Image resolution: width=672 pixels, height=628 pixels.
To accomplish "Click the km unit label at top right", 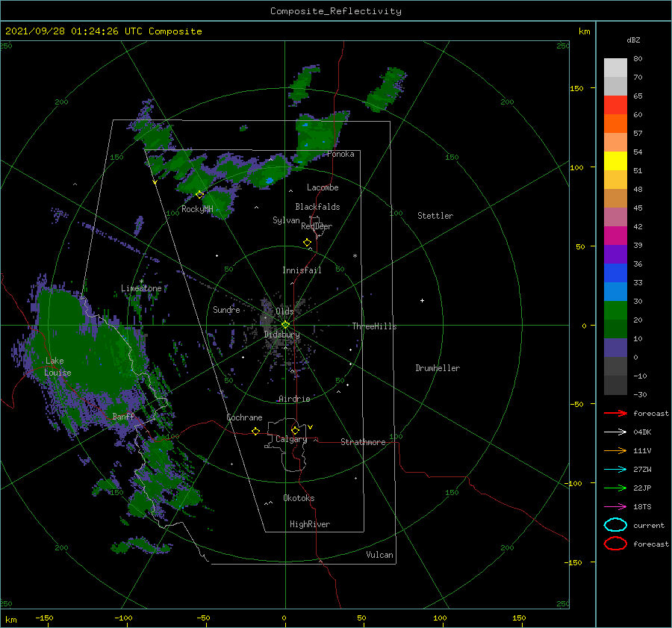I will [x=584, y=31].
